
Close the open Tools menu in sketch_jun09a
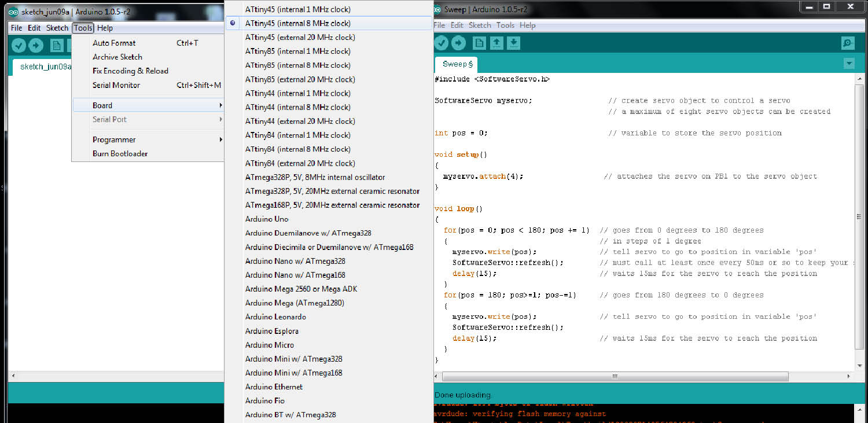coord(83,28)
